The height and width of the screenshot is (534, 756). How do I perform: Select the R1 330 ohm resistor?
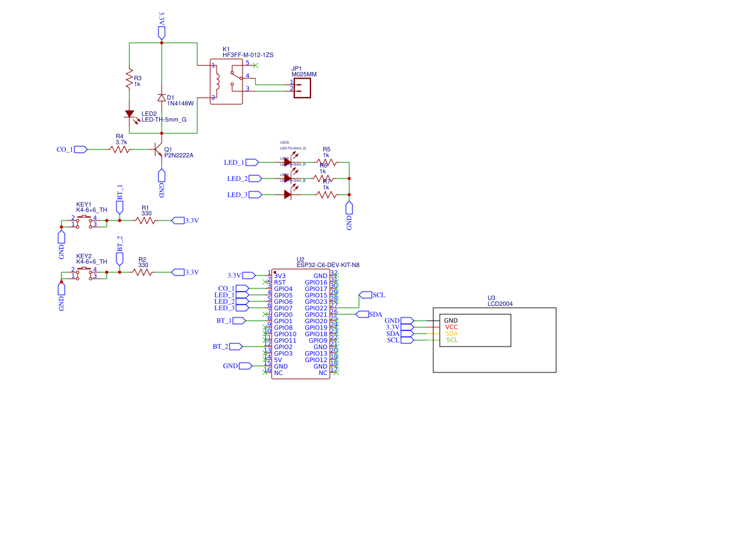tap(146, 220)
